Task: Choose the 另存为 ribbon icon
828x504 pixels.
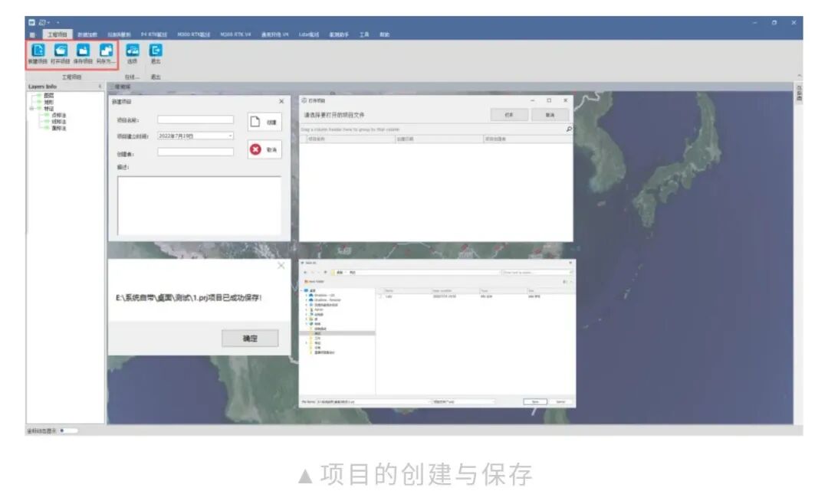Action: pos(106,51)
